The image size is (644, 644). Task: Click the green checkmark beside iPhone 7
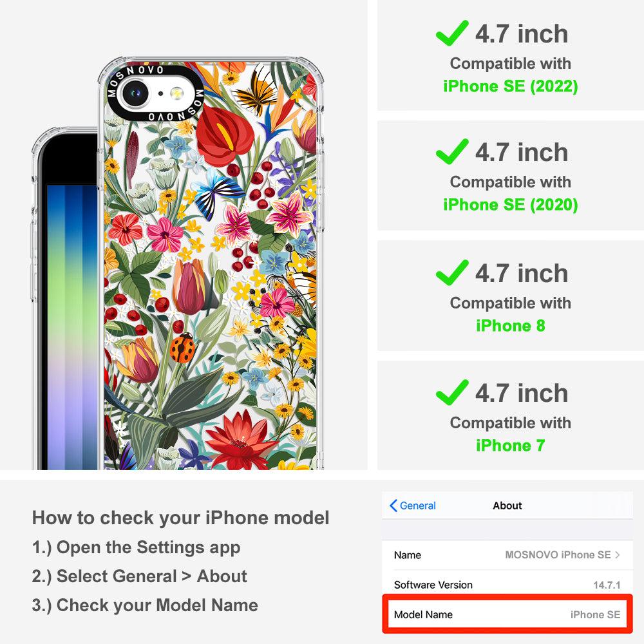(452, 392)
